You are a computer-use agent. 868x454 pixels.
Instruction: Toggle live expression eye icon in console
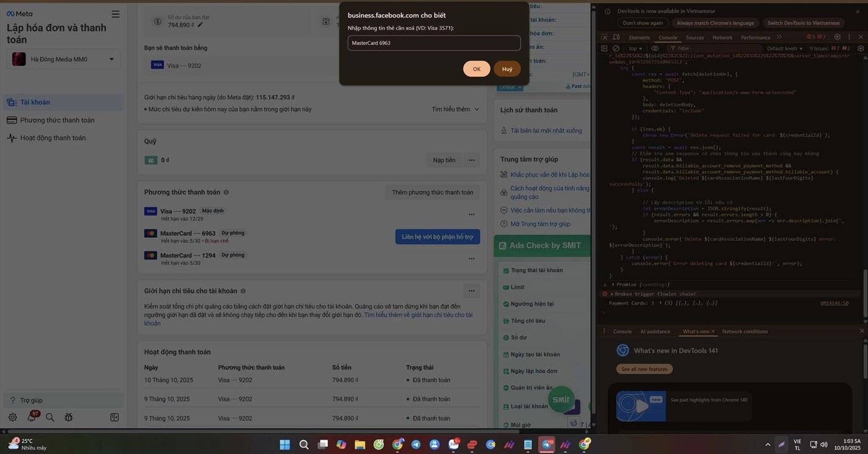655,48
